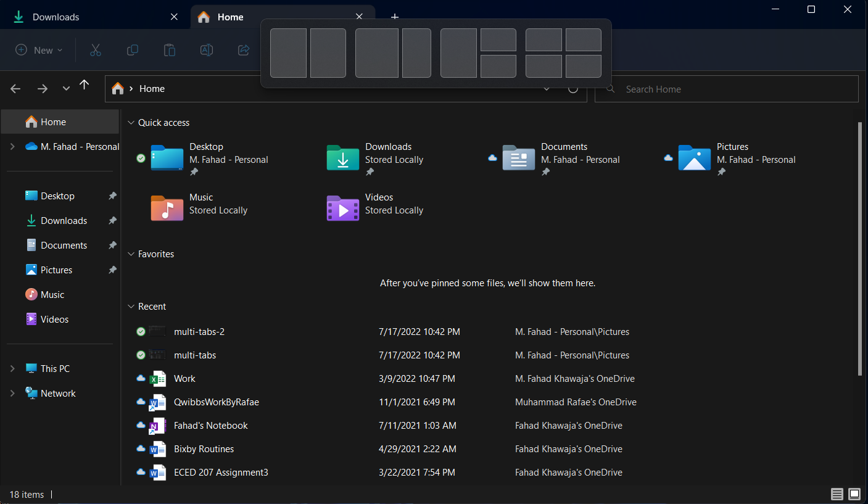The image size is (868, 504).
Task: Expand This PC in the navigation pane
Action: (x=12, y=368)
